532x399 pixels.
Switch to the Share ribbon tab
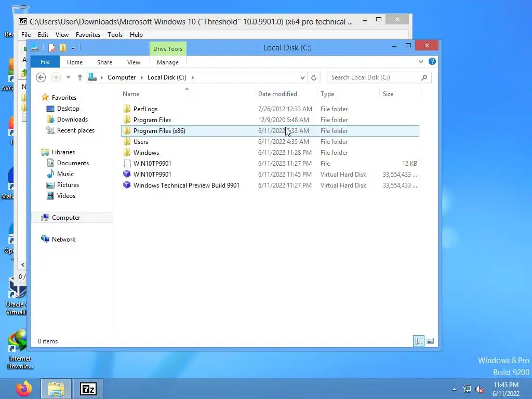[104, 62]
